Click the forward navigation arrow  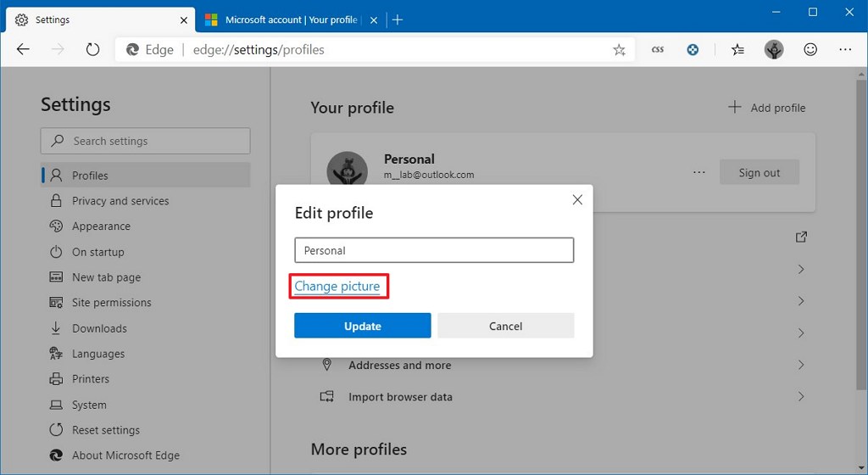[x=58, y=49]
